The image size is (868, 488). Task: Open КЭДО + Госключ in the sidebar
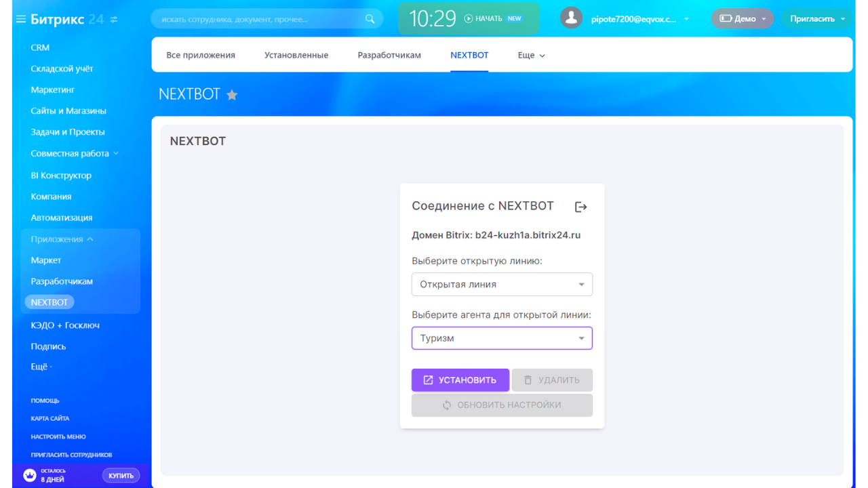65,325
